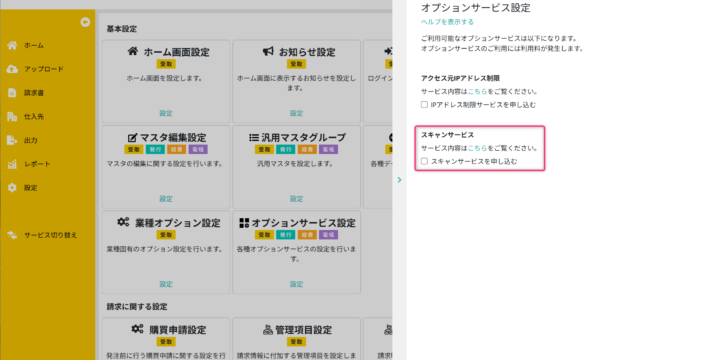The height and width of the screenshot is (360, 720).
Task: Click the 仕入先 building icon
Action: [x=12, y=117]
